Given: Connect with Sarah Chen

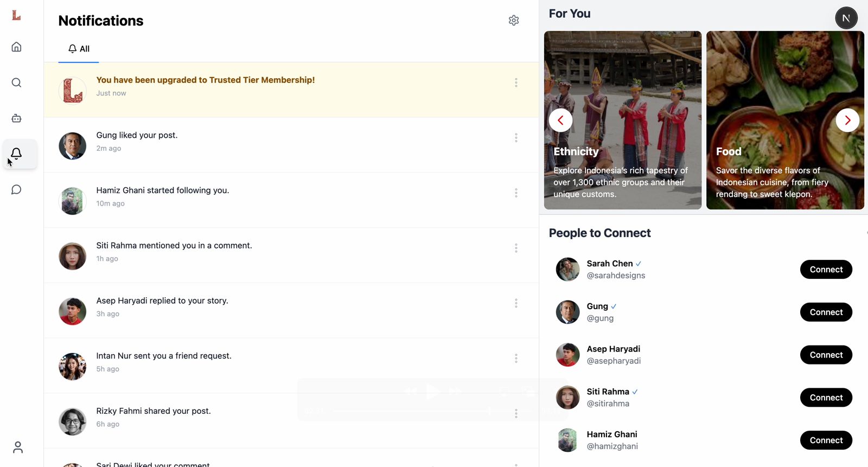Looking at the screenshot, I should (x=826, y=270).
